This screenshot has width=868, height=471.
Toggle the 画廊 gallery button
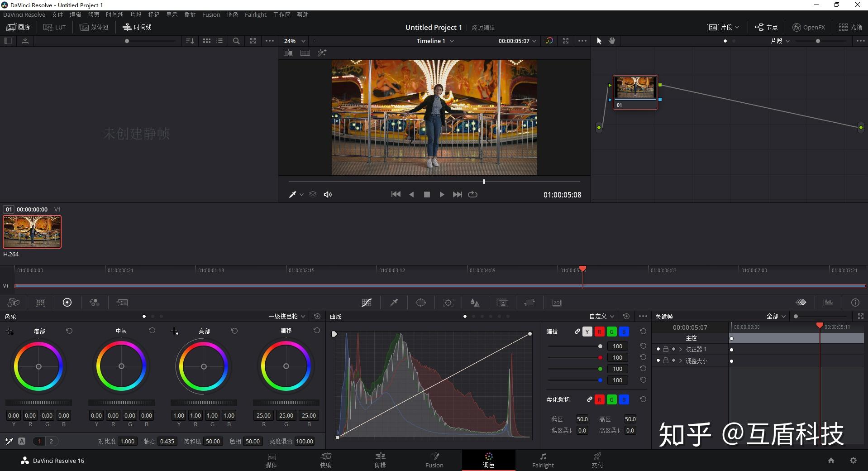tap(18, 27)
